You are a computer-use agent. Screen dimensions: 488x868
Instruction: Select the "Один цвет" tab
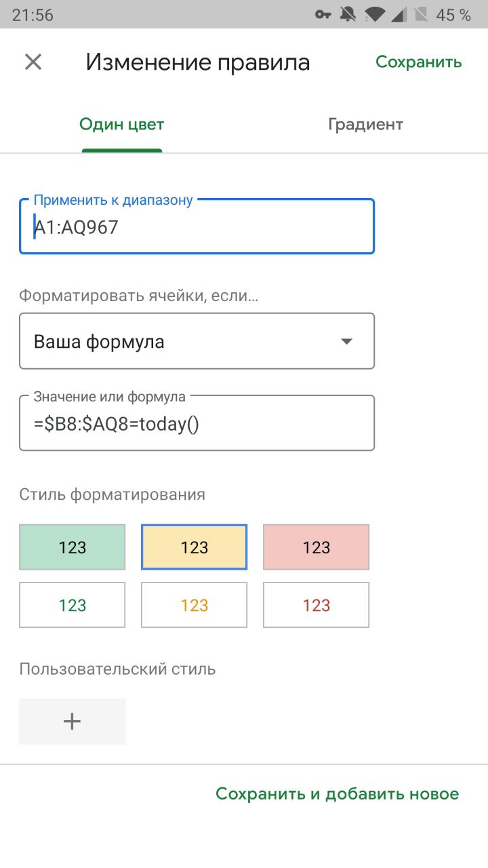pyautogui.click(x=122, y=125)
